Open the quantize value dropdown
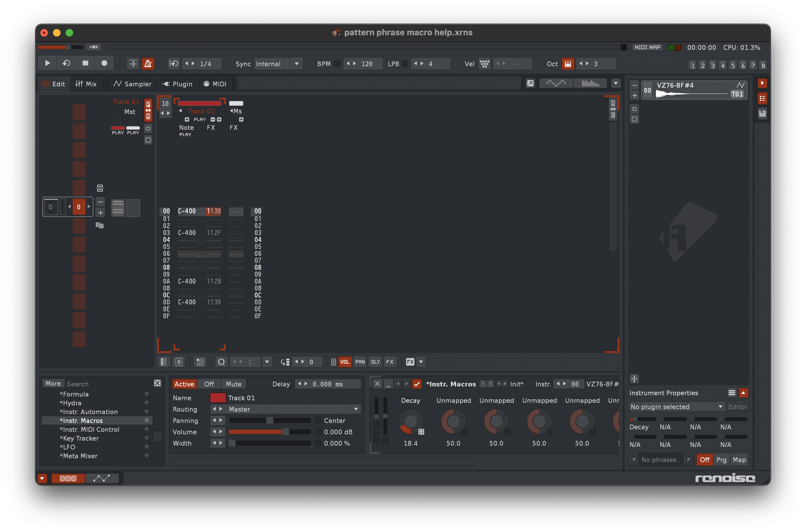 (267, 362)
